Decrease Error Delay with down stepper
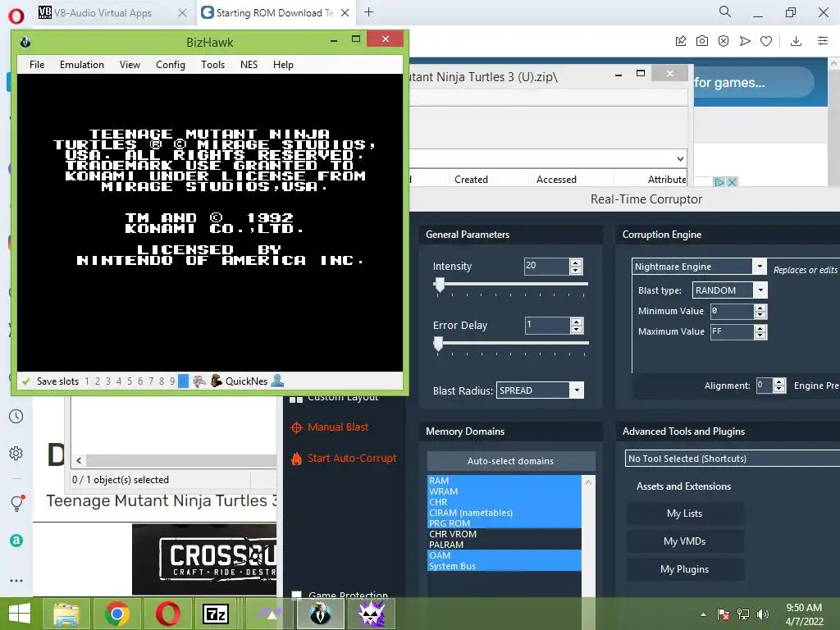The height and width of the screenshot is (630, 840). tap(577, 329)
